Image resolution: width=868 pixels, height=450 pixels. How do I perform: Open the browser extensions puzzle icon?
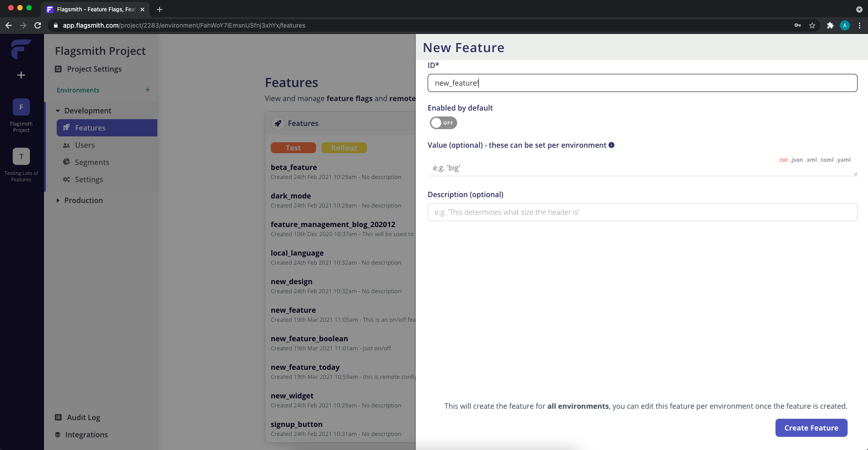[830, 25]
